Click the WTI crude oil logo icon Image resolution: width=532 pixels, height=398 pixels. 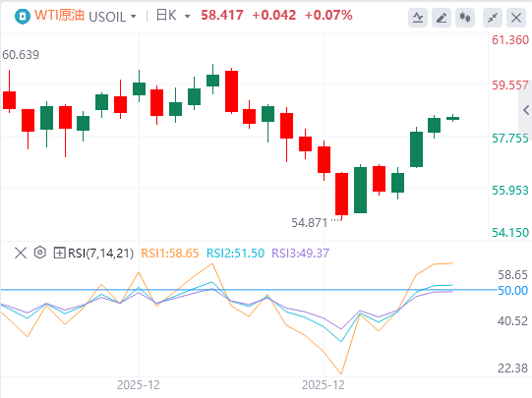23,16
